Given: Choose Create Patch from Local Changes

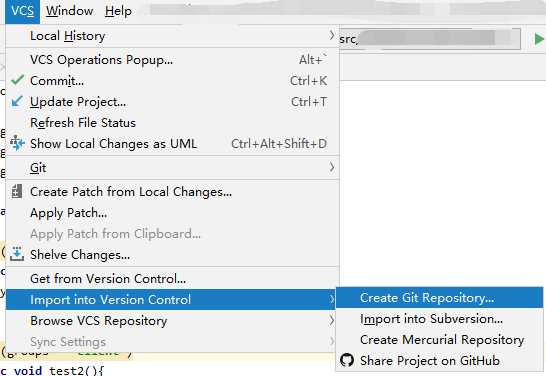Looking at the screenshot, I should click(x=172, y=192).
